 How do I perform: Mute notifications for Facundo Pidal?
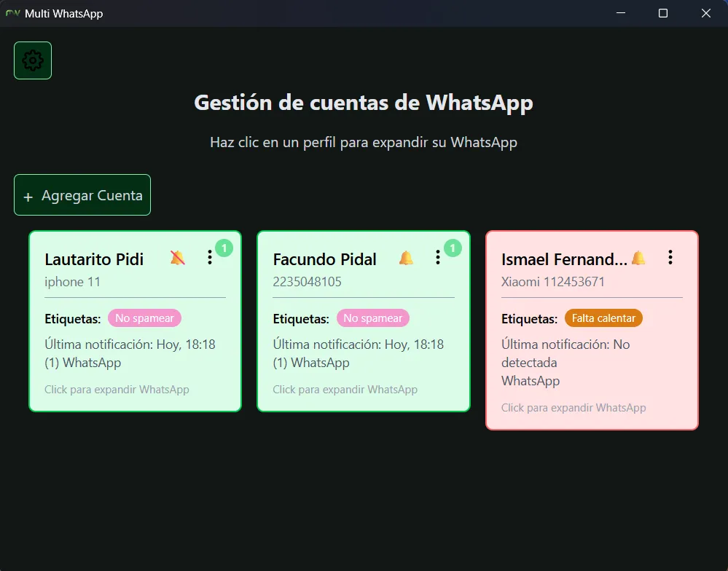pyautogui.click(x=406, y=257)
